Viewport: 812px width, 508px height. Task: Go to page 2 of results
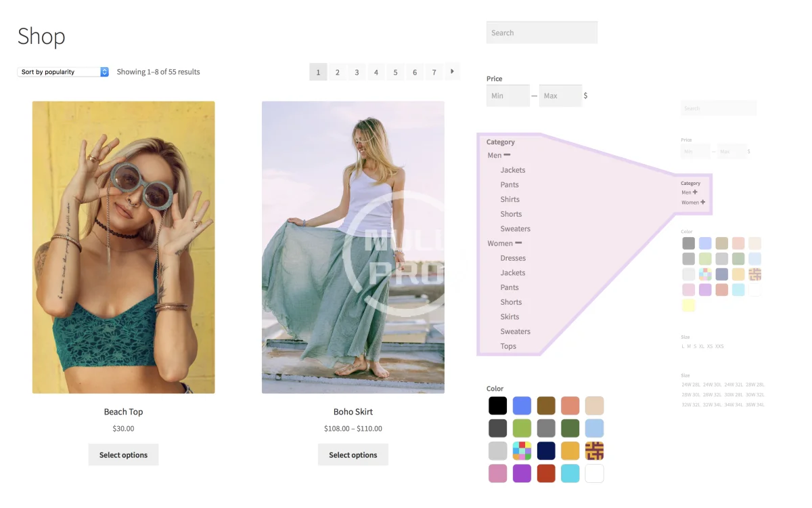[337, 72]
